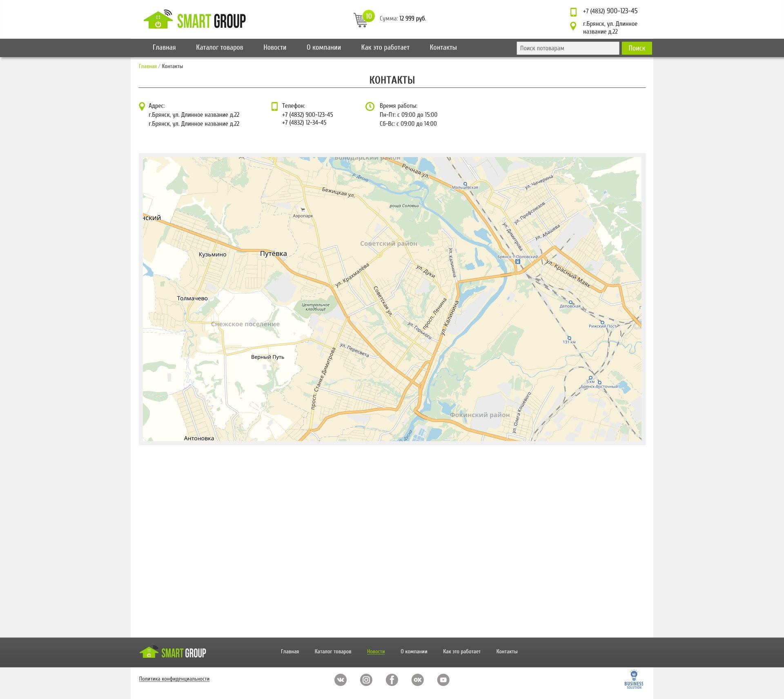Image resolution: width=784 pixels, height=699 pixels.
Task: Open Политика конфиденциальности link
Action: pos(174,679)
